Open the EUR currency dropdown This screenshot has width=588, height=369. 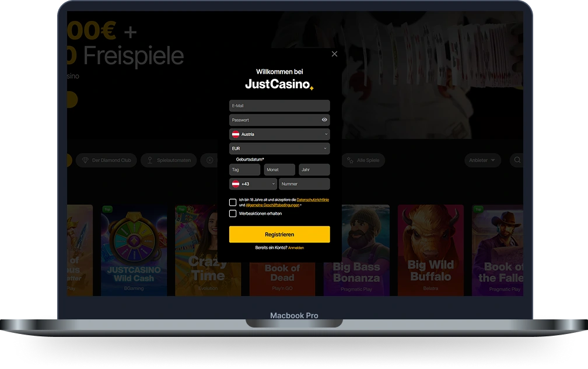tap(279, 149)
